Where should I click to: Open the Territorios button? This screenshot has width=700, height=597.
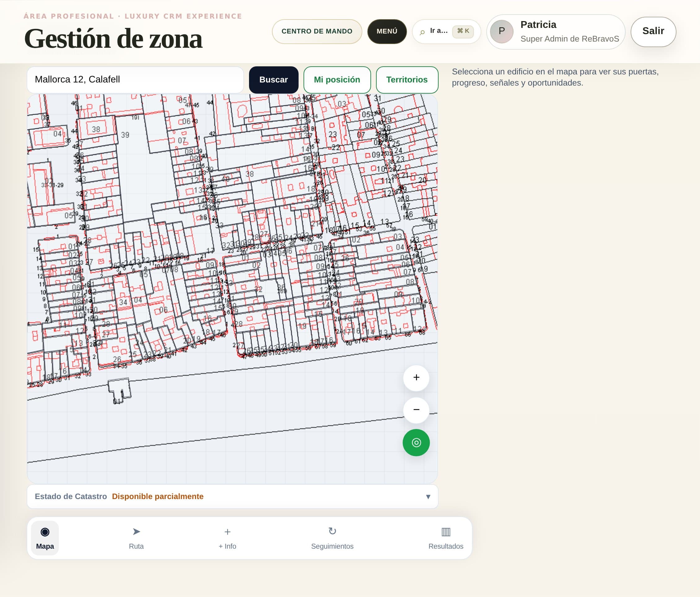(407, 80)
